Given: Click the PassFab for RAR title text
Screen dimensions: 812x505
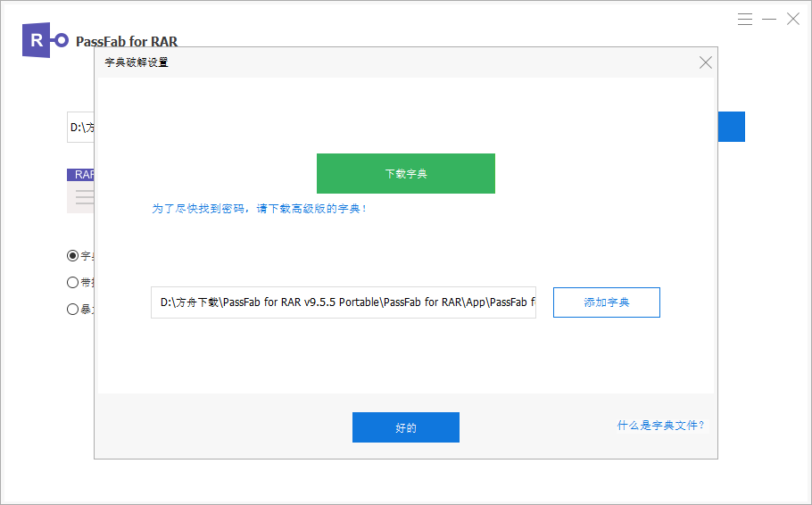Looking at the screenshot, I should [127, 41].
